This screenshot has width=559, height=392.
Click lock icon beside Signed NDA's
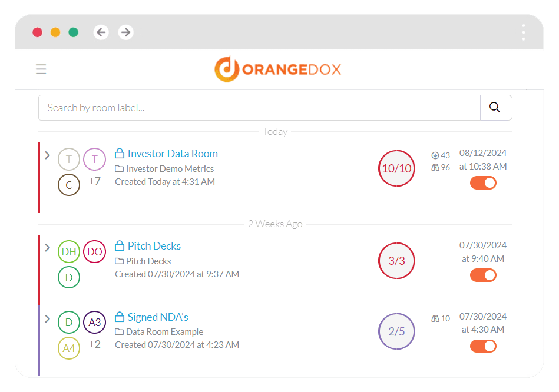(120, 317)
